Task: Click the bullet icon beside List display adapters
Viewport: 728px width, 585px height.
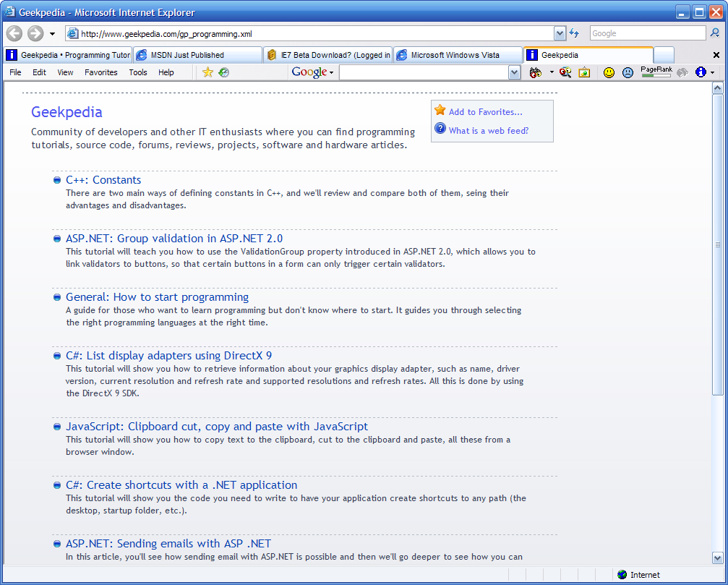Action: pos(57,356)
